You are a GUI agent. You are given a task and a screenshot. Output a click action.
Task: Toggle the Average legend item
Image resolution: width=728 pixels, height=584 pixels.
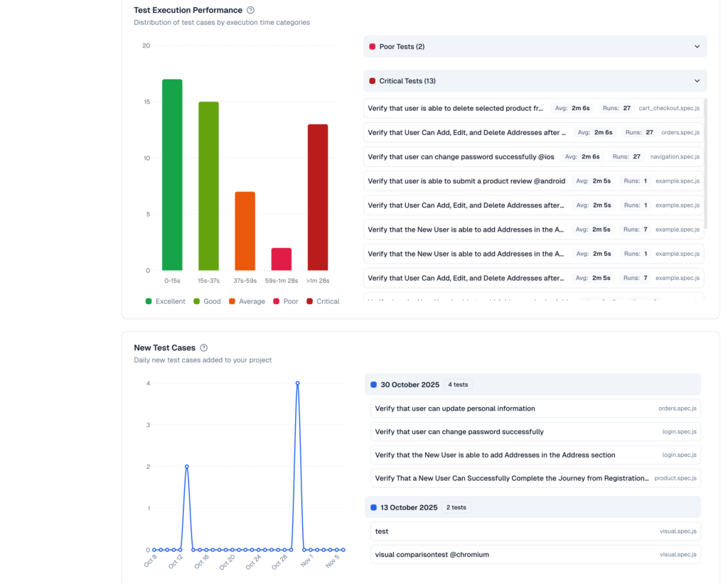click(x=247, y=301)
